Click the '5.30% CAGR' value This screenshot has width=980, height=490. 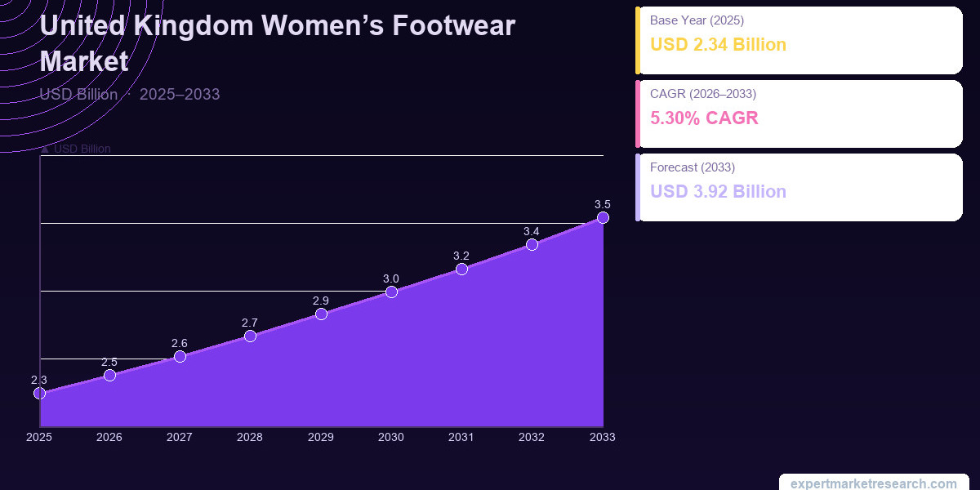pos(704,118)
